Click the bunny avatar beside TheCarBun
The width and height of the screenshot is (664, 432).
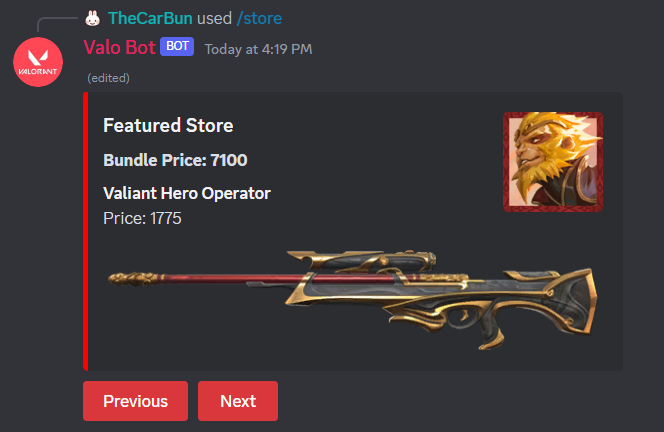(92, 18)
